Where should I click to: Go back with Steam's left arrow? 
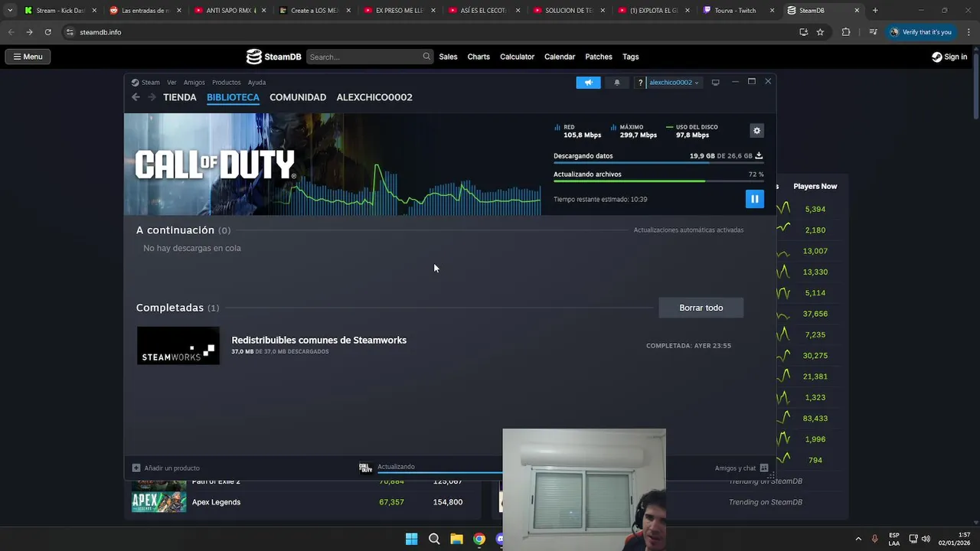point(136,97)
